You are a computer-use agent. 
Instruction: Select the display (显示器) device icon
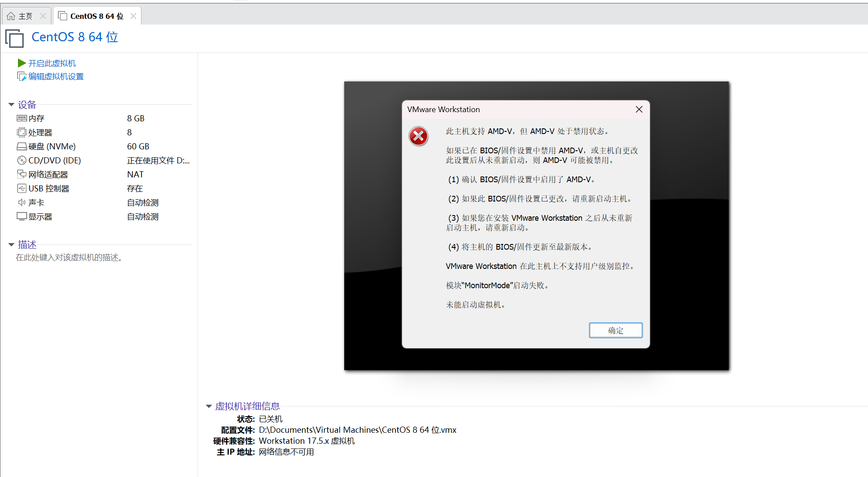[x=21, y=216]
